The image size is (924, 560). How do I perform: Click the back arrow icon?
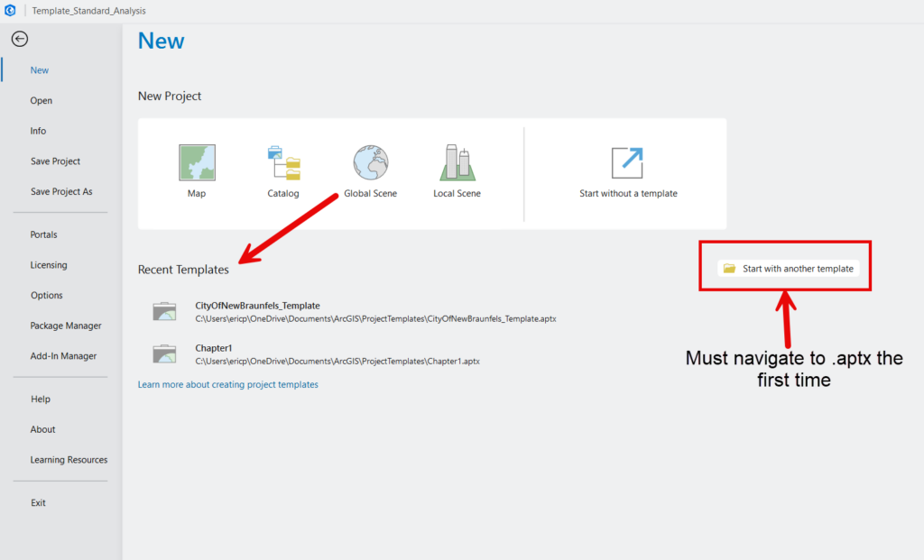[x=19, y=39]
